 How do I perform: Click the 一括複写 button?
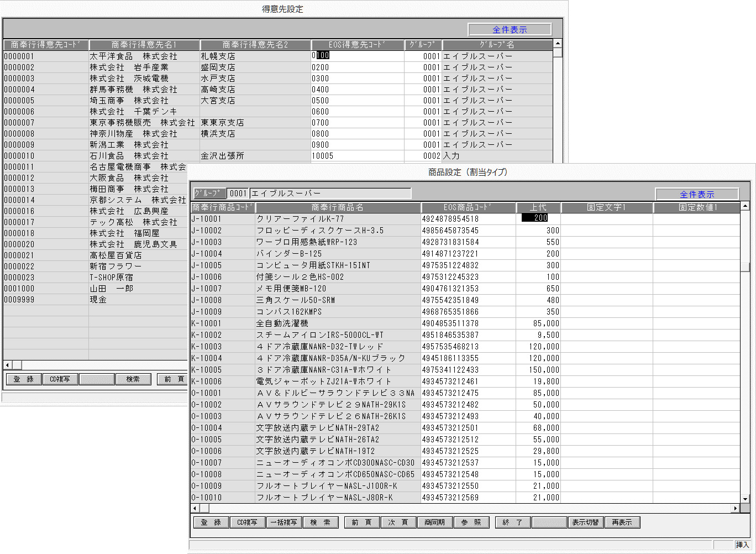click(x=284, y=522)
